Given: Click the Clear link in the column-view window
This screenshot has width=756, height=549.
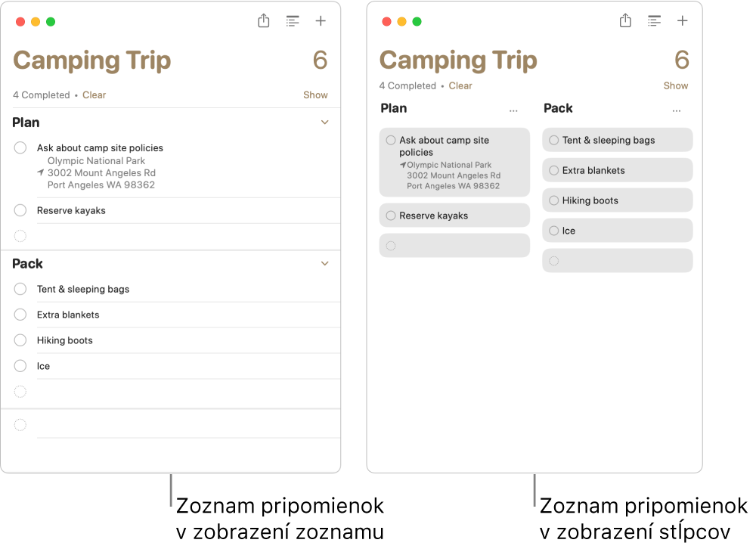Looking at the screenshot, I should [460, 86].
